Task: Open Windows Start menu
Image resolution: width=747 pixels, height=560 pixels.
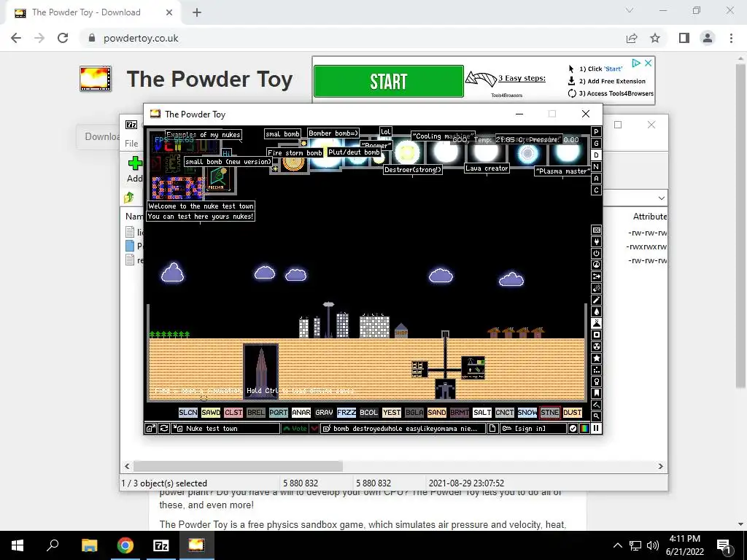Action: (x=18, y=545)
